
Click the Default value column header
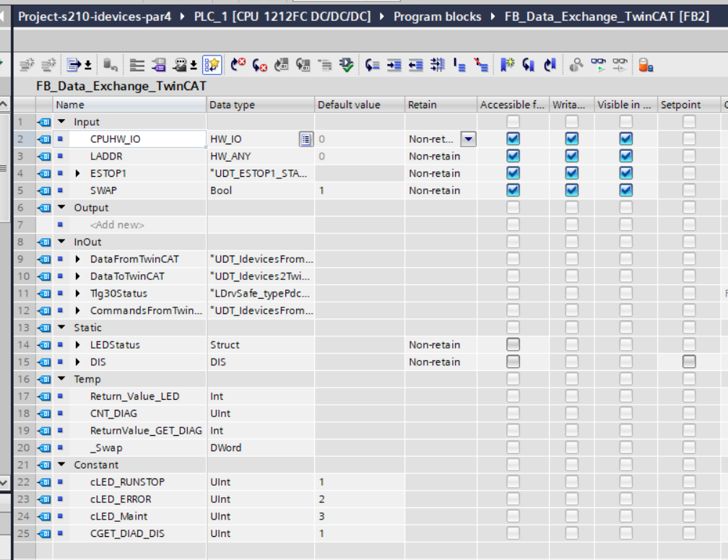pyautogui.click(x=360, y=105)
